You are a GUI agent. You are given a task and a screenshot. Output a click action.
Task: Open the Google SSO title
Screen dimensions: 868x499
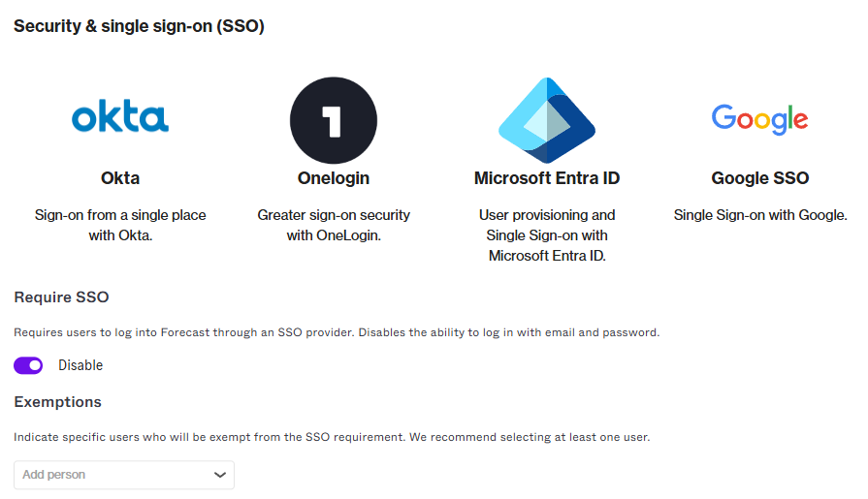pos(760,178)
